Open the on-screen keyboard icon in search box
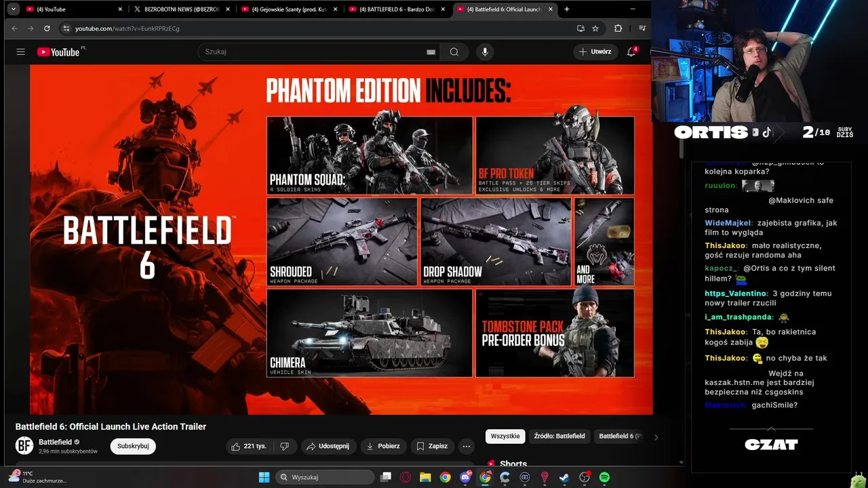The height and width of the screenshot is (488, 868). click(x=431, y=52)
